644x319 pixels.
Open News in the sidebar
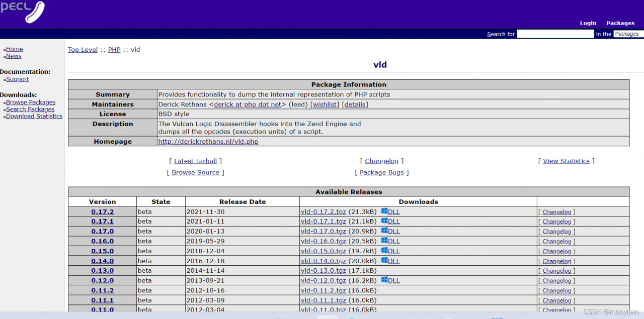(x=14, y=56)
